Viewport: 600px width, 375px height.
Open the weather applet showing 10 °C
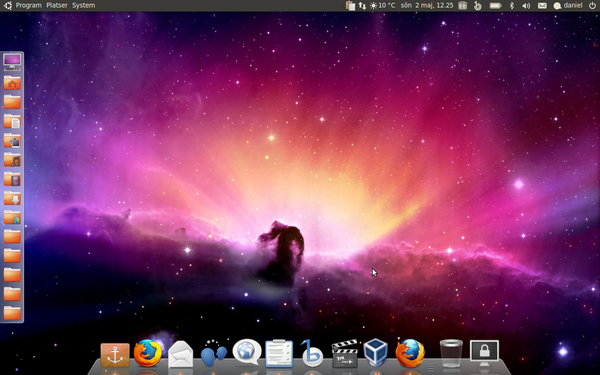pos(382,5)
